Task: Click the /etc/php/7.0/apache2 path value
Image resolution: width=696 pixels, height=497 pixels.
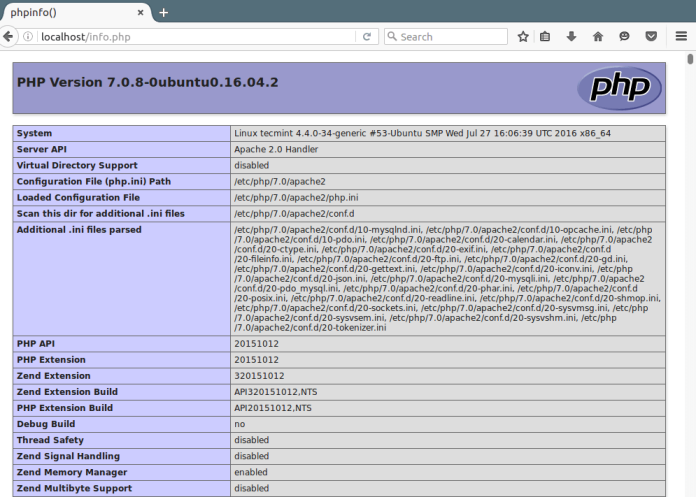Action: pos(280,181)
